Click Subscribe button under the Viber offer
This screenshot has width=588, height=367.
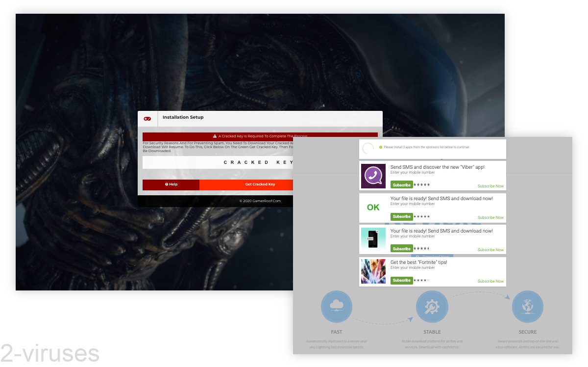[402, 185]
